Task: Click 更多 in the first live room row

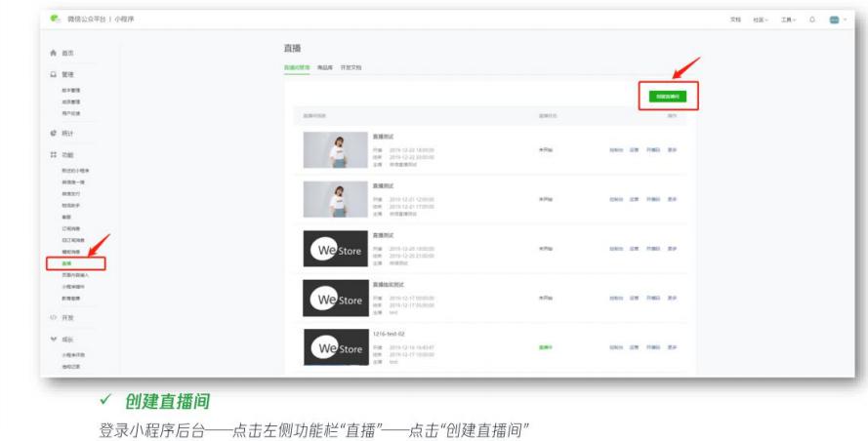Action: [x=672, y=149]
